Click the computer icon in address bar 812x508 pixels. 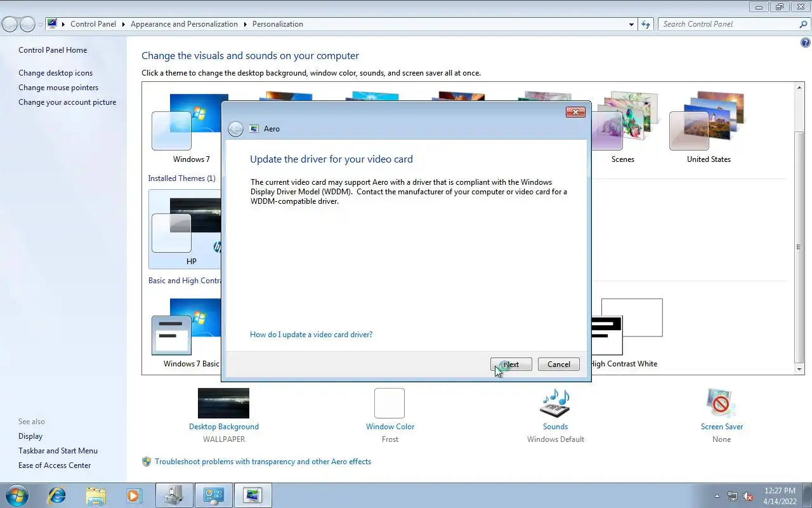52,24
